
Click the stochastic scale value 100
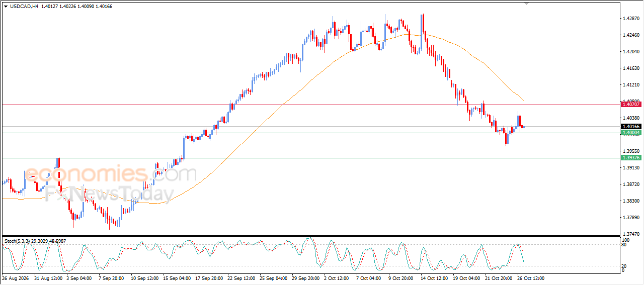(626, 240)
